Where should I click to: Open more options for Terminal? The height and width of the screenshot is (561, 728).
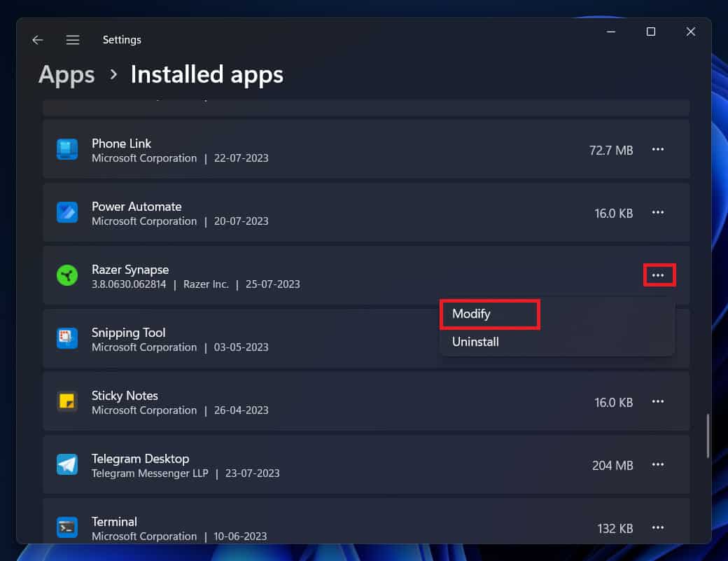coord(658,528)
